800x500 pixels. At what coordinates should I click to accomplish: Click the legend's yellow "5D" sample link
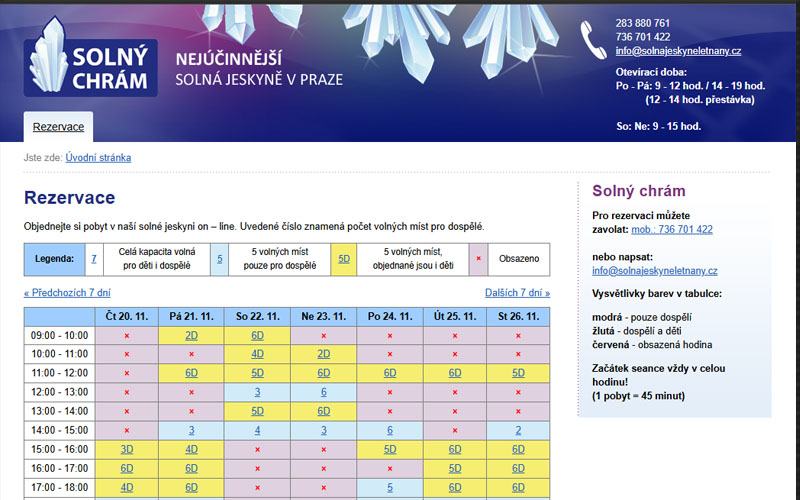[x=344, y=260]
